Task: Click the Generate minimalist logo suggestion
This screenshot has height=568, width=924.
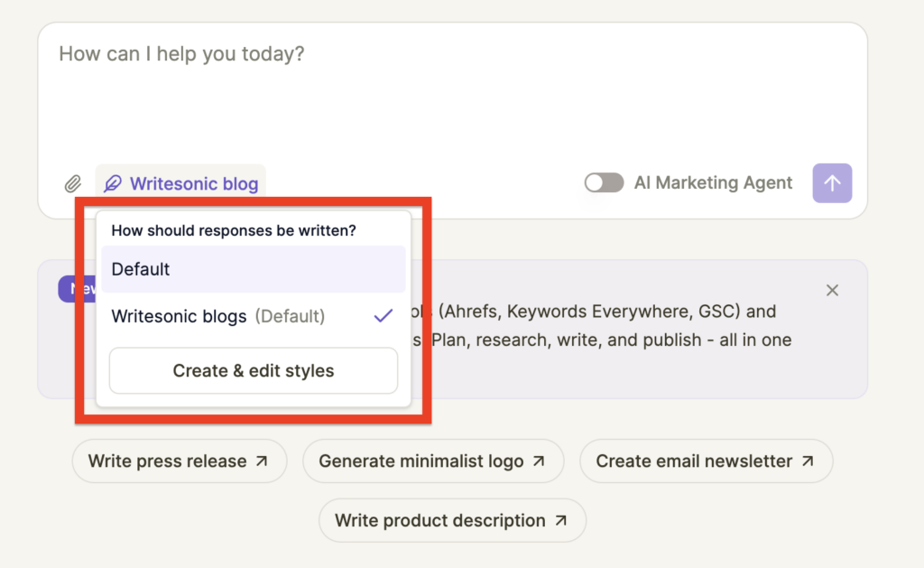Action: point(433,461)
